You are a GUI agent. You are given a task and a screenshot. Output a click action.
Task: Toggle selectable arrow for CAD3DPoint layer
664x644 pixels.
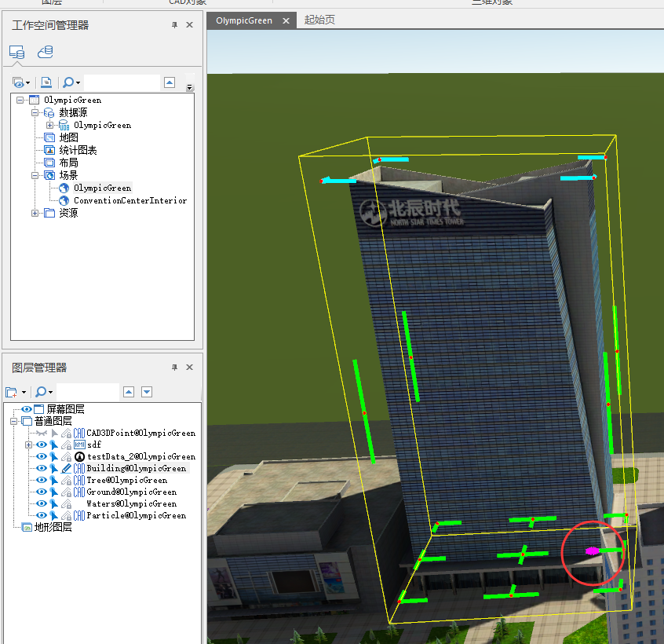54,433
